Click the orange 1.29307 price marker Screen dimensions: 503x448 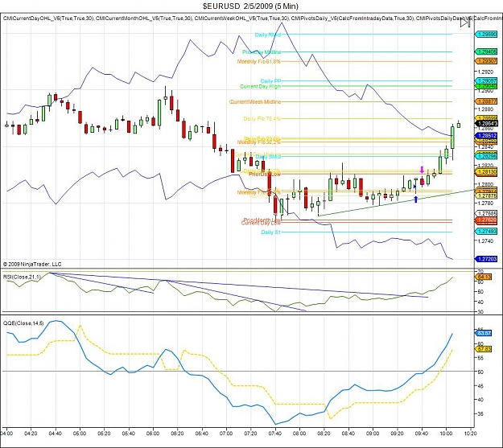[x=487, y=61]
